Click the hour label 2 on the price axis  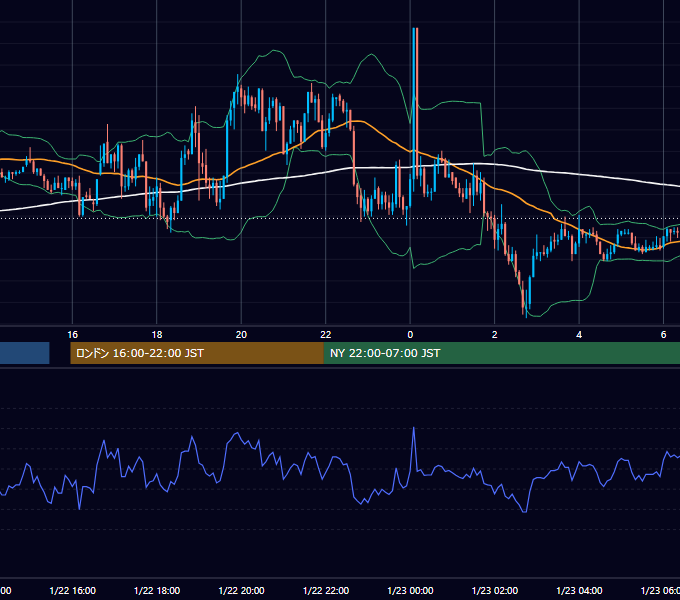pos(494,335)
